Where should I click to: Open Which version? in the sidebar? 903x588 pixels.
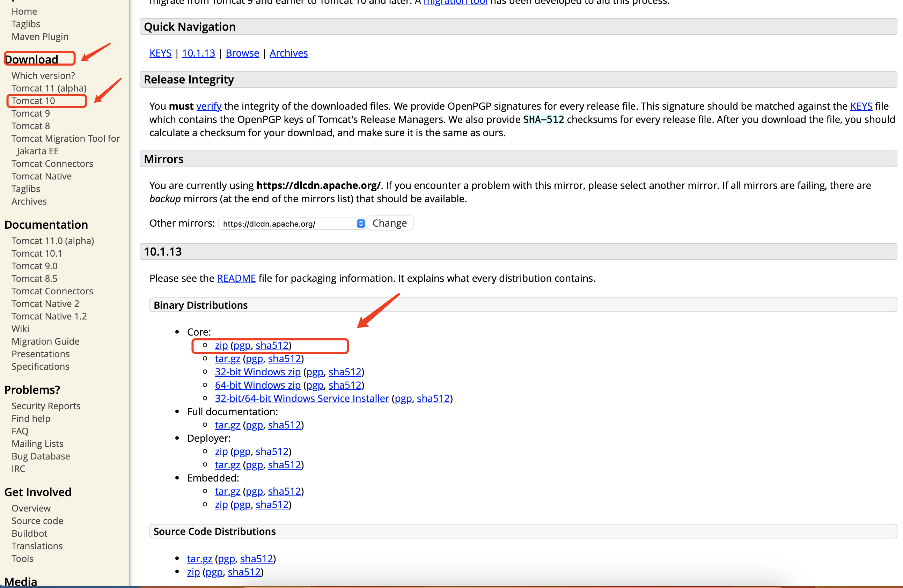pyautogui.click(x=43, y=76)
